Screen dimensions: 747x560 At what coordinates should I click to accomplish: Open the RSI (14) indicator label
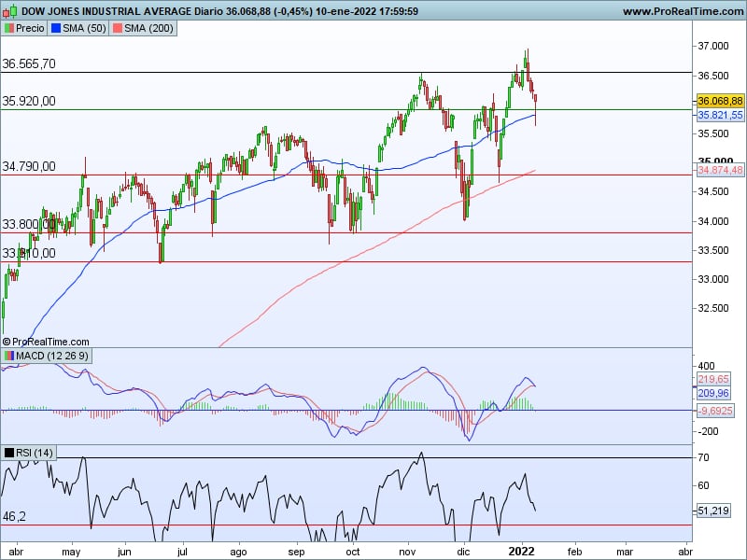(29, 453)
